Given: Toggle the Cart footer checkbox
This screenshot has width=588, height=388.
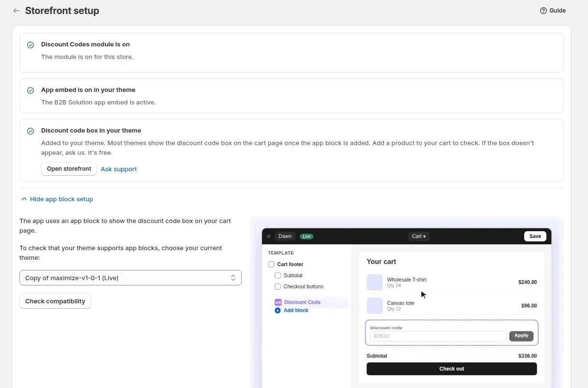Looking at the screenshot, I should click(271, 264).
